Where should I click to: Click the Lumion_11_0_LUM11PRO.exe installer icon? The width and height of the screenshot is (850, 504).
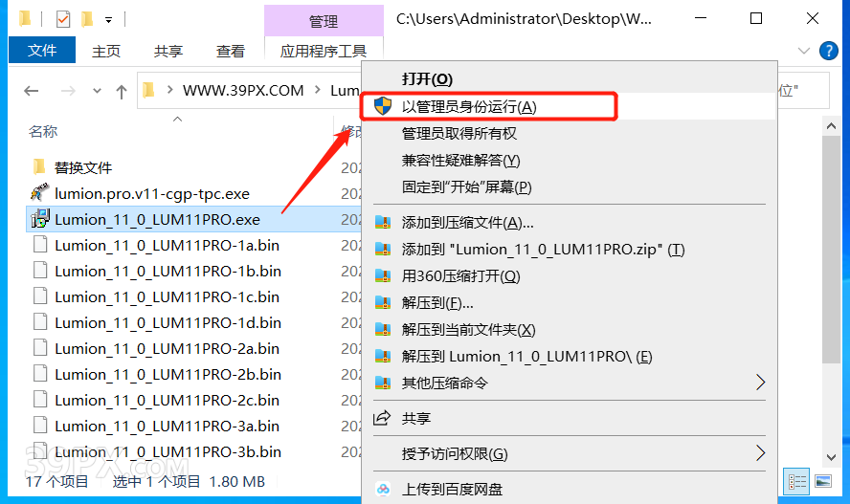[40, 219]
